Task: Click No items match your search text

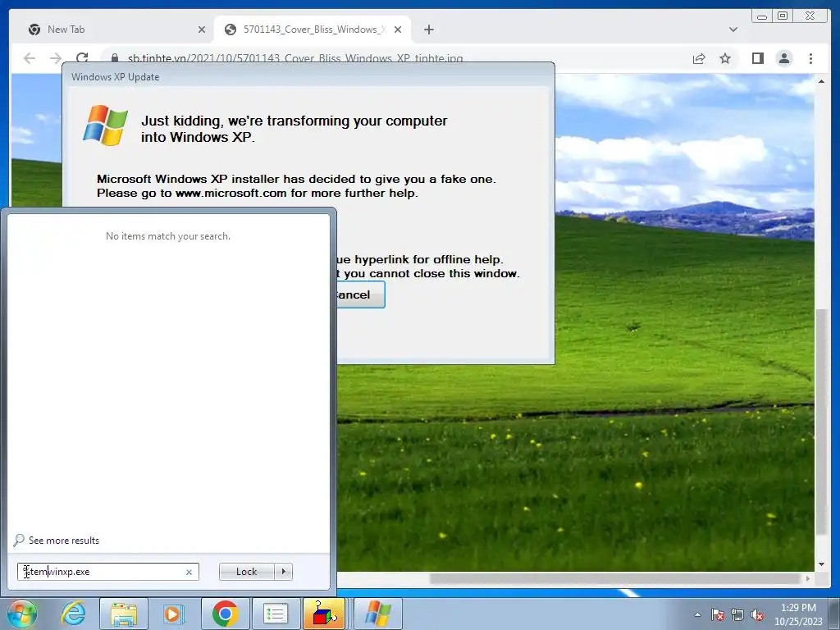Action: coord(168,236)
